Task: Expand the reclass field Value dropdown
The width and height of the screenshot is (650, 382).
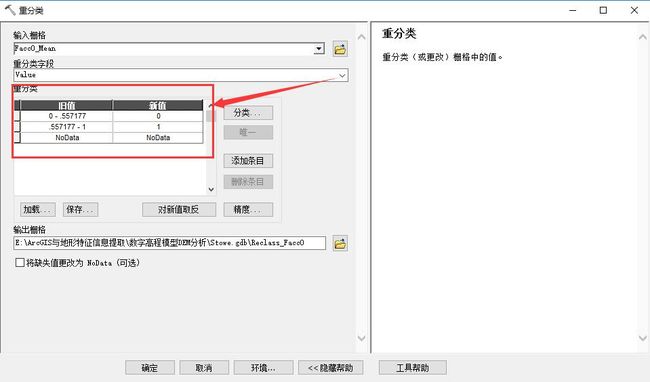Action: [342, 75]
